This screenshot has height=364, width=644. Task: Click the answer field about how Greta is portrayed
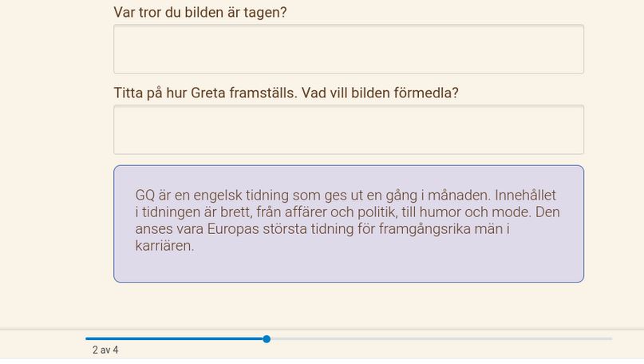(x=348, y=129)
